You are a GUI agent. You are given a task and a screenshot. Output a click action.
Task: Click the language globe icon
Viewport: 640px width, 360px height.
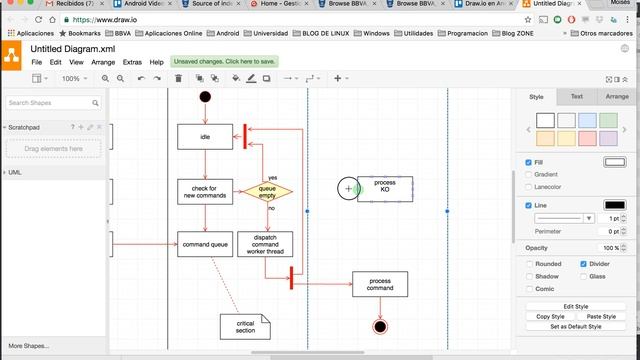point(624,49)
